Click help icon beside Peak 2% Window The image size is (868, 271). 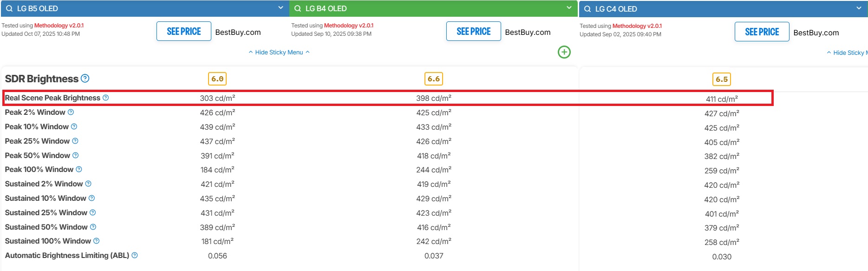click(x=71, y=112)
